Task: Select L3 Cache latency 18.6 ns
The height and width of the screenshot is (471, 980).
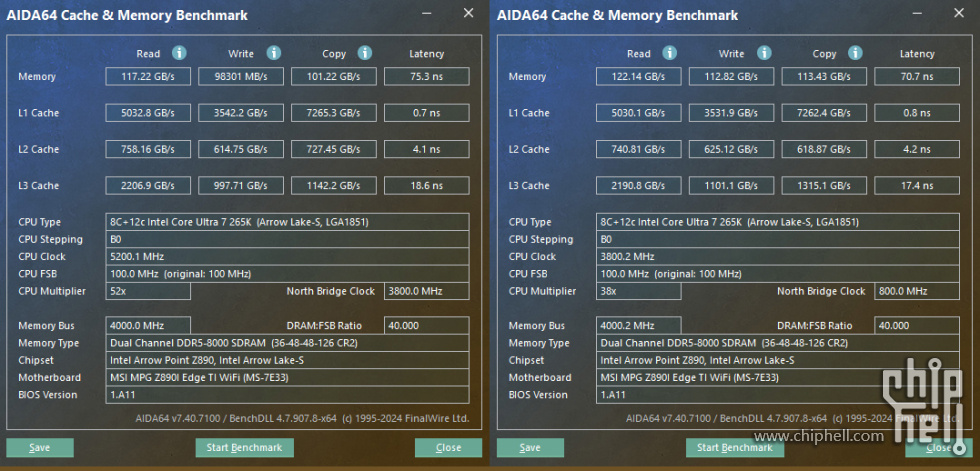Action: (x=426, y=186)
